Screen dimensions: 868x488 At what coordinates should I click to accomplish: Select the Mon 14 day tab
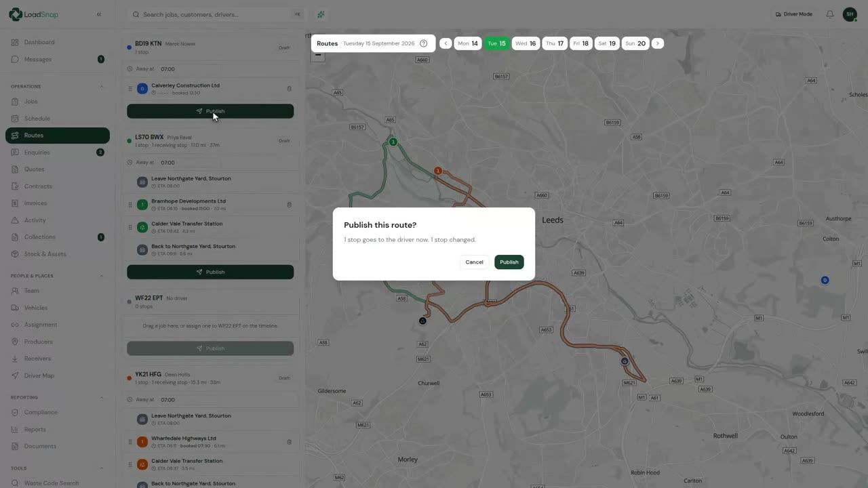(468, 43)
